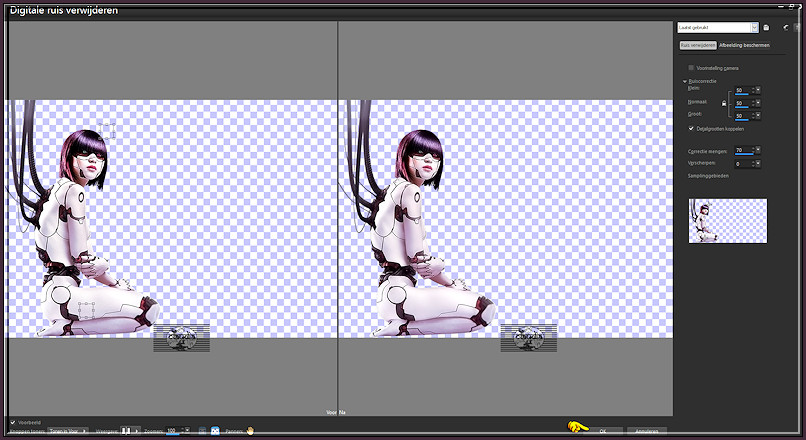Screen dimensions: 806x440
Task: Toggle the Voorbeeld checkbox
Action: [12, 423]
